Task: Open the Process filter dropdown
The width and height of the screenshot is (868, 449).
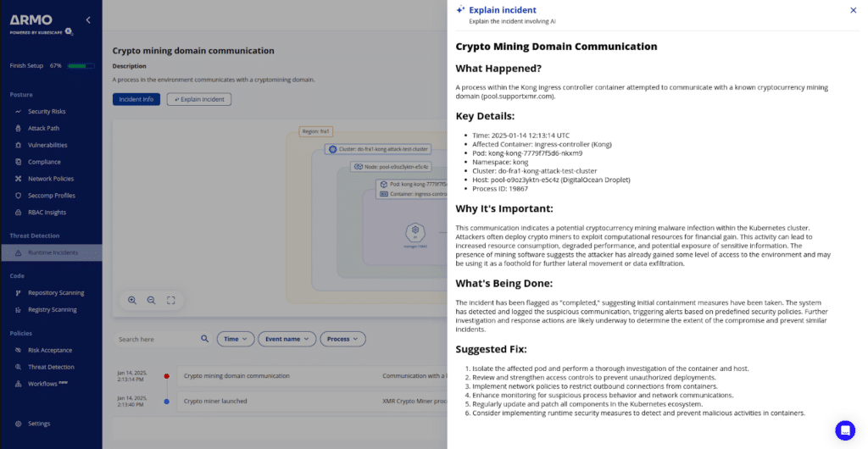Action: (342, 339)
